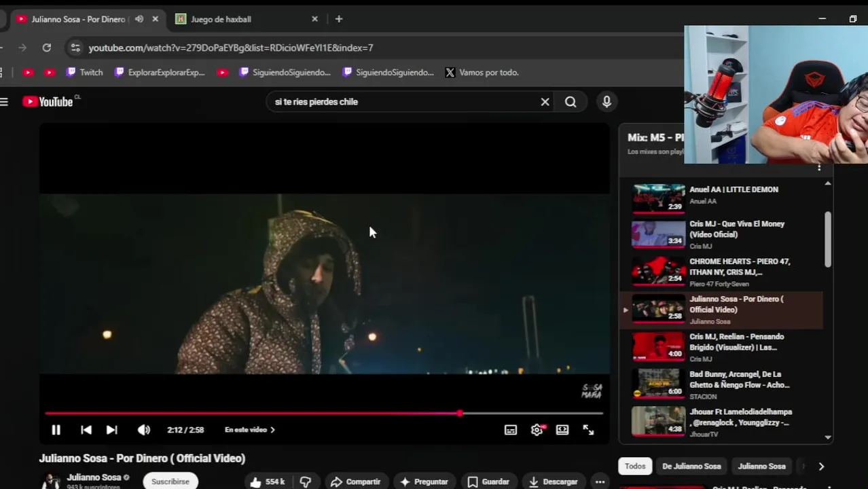This screenshot has width=868, height=489.
Task: Click the search magnifier button
Action: (x=571, y=102)
